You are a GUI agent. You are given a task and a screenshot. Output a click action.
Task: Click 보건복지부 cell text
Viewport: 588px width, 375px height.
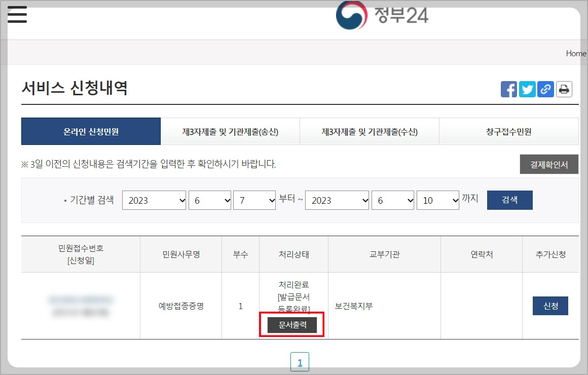[354, 306]
